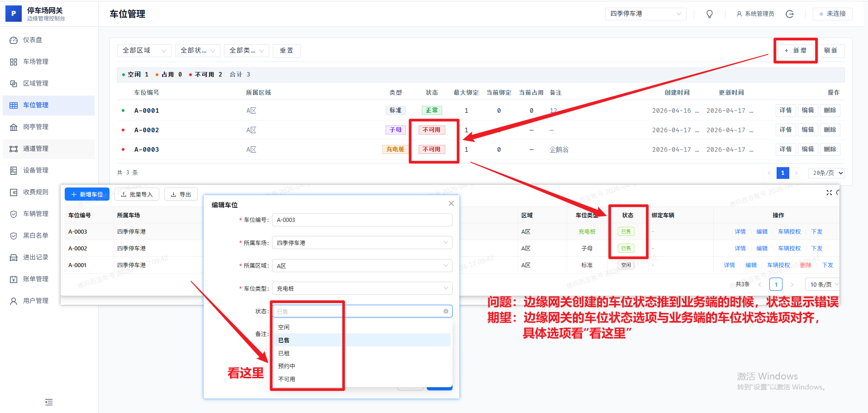Click the logout icon beside 系统管理员
Screen dimensions: 868x413
click(790, 14)
